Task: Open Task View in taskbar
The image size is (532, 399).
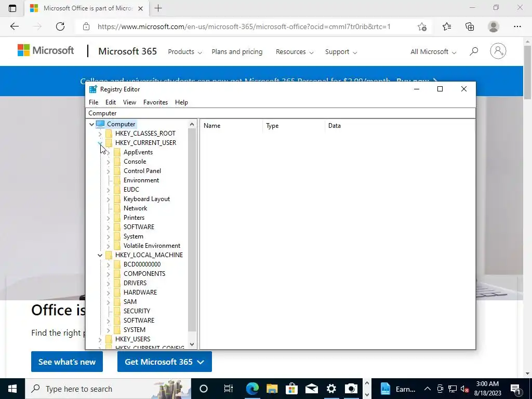Action: pyautogui.click(x=229, y=389)
